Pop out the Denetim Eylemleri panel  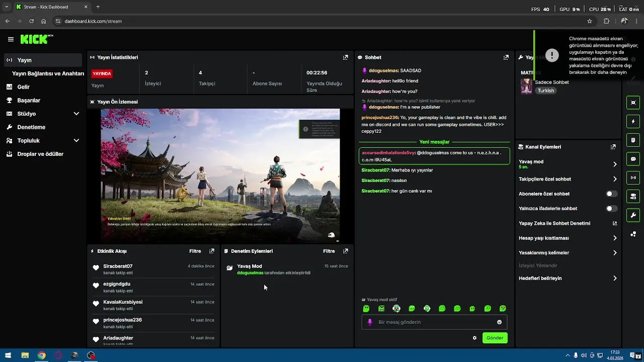click(x=345, y=251)
